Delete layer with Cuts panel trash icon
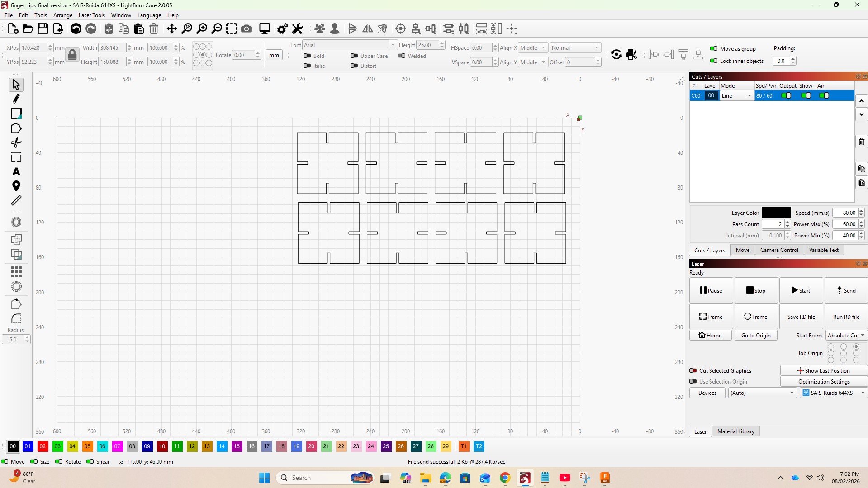Viewport: 868px width, 488px height. pyautogui.click(x=862, y=142)
